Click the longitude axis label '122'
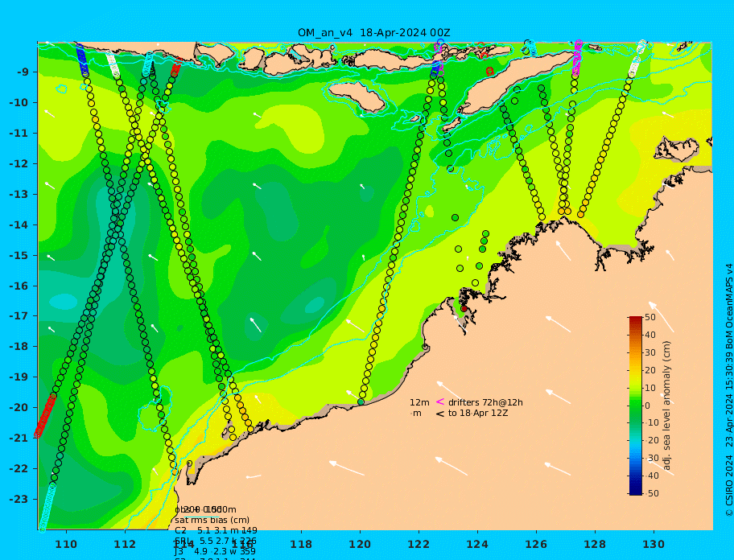 419,544
